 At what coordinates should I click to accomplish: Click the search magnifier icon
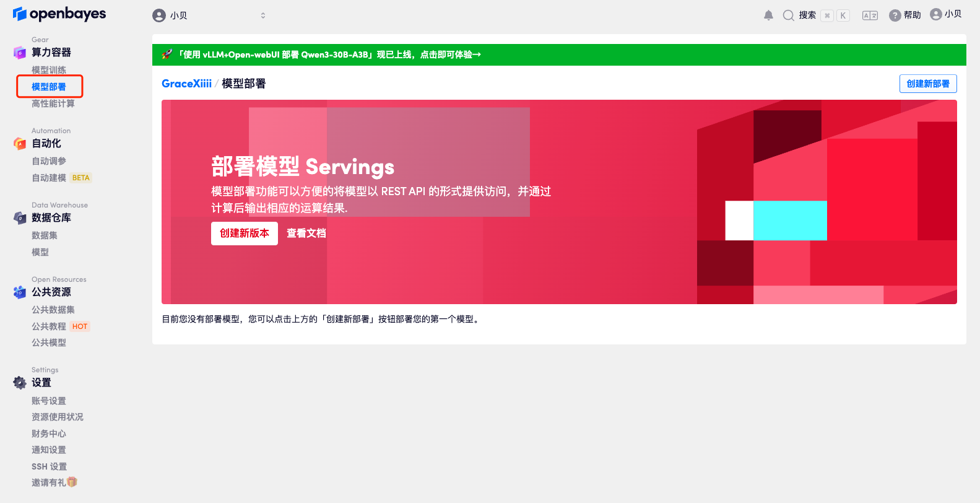[788, 15]
